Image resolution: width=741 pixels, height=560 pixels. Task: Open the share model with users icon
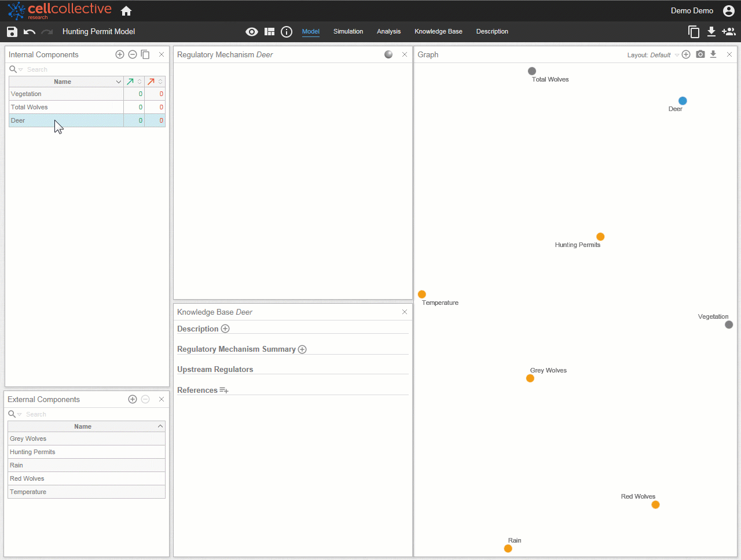[x=729, y=32]
